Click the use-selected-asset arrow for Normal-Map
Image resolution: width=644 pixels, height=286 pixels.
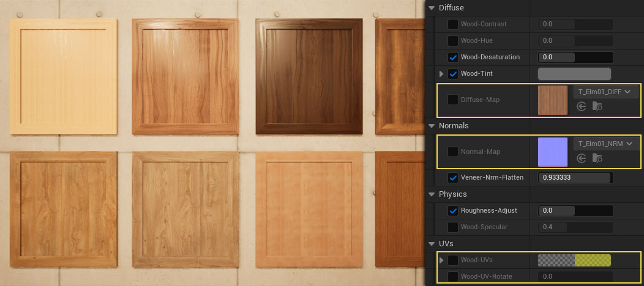pyautogui.click(x=582, y=159)
